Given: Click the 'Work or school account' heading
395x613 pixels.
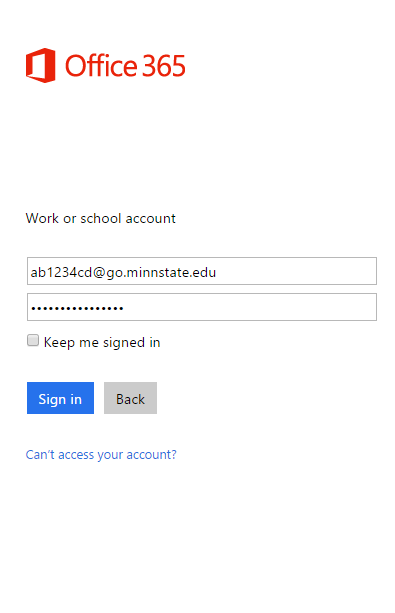Looking at the screenshot, I should point(101,218).
